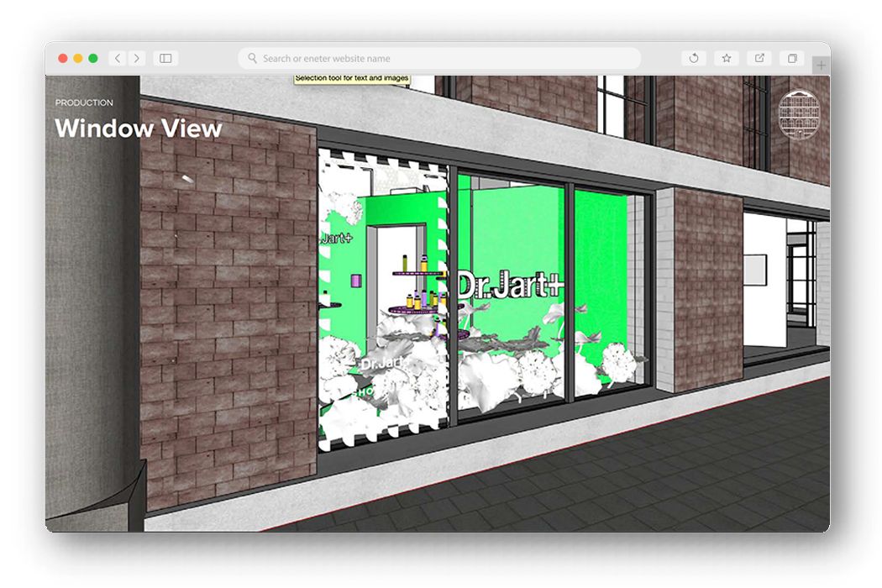Go forward with the browser forward arrow
Screen dimensions: 882x588
[137, 59]
